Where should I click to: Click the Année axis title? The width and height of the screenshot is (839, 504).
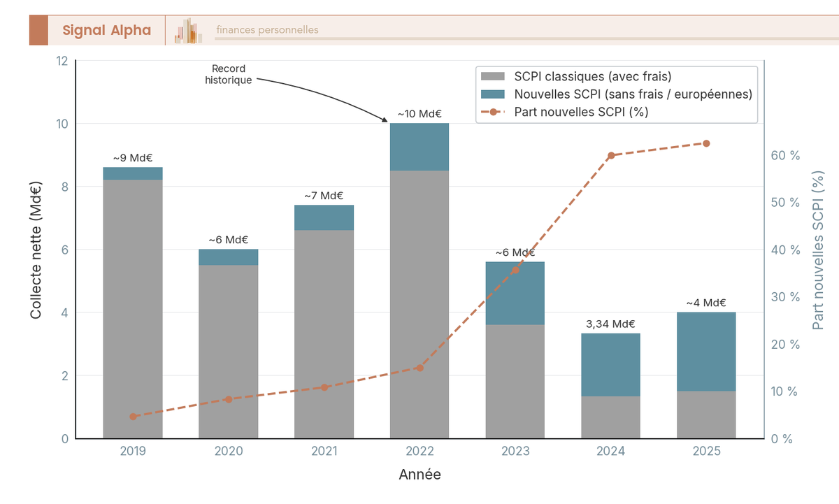click(x=419, y=475)
